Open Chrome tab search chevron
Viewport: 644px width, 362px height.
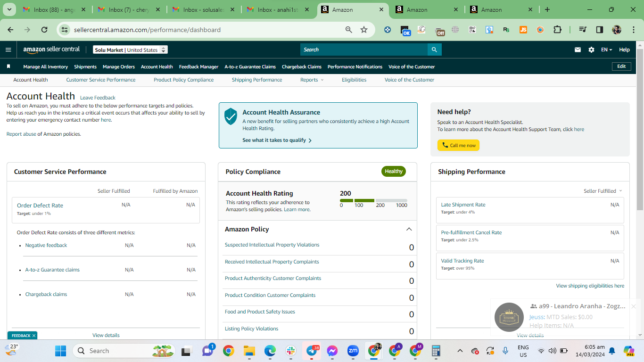pyautogui.click(x=10, y=9)
